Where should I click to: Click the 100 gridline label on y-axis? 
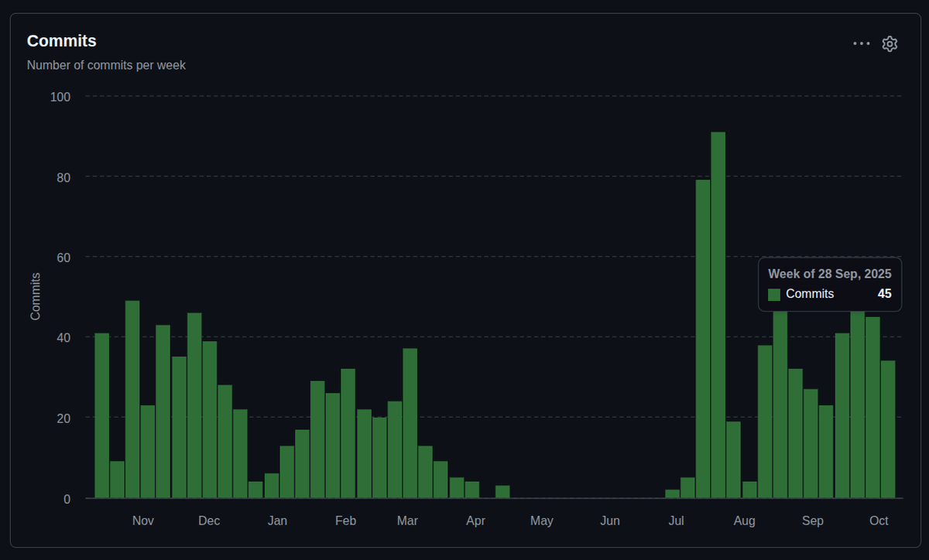click(60, 97)
